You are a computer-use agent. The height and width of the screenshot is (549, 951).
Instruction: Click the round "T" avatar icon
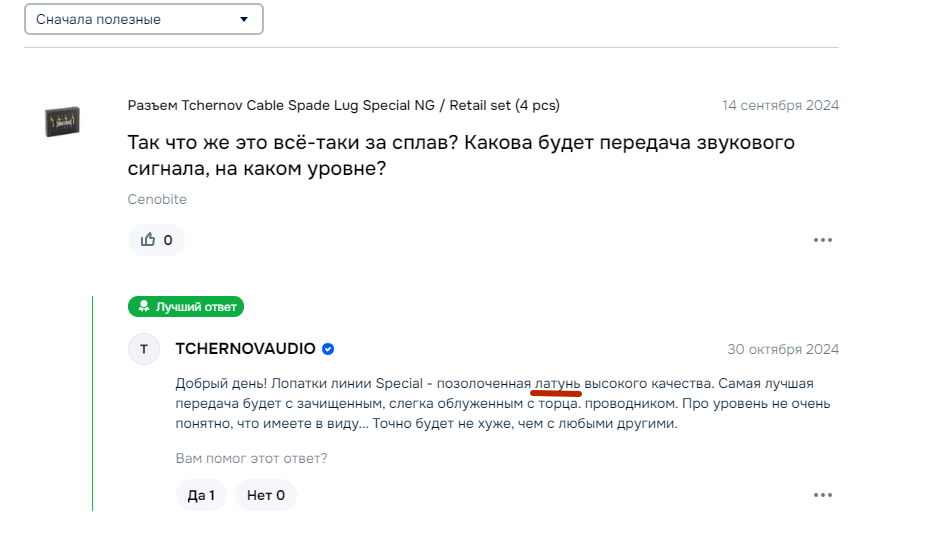coord(144,349)
